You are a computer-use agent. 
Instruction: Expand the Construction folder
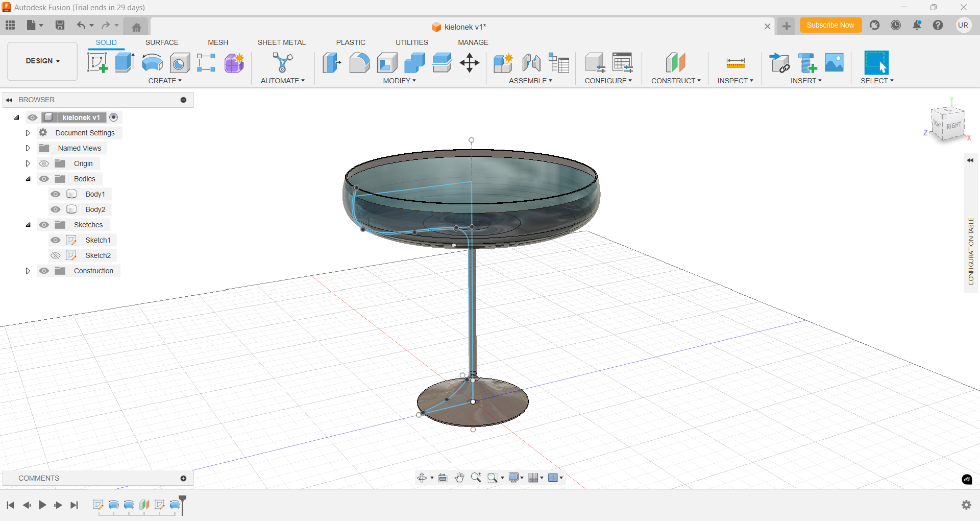pyautogui.click(x=28, y=271)
